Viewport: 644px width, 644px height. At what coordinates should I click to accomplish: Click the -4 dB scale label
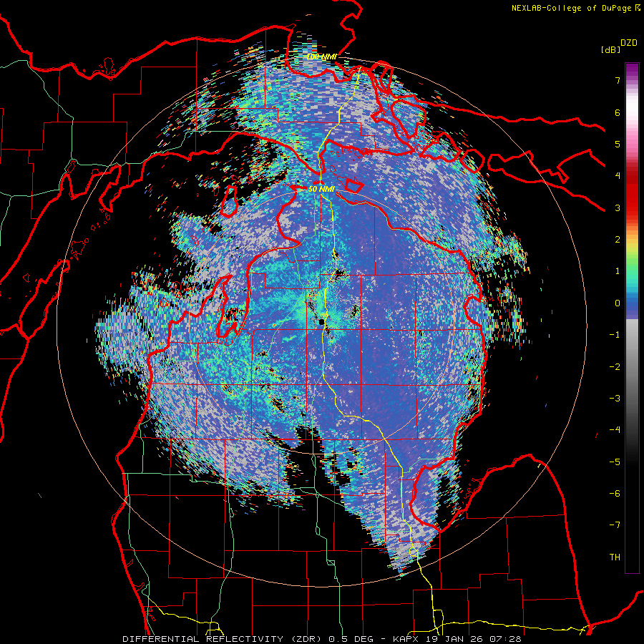click(x=615, y=429)
